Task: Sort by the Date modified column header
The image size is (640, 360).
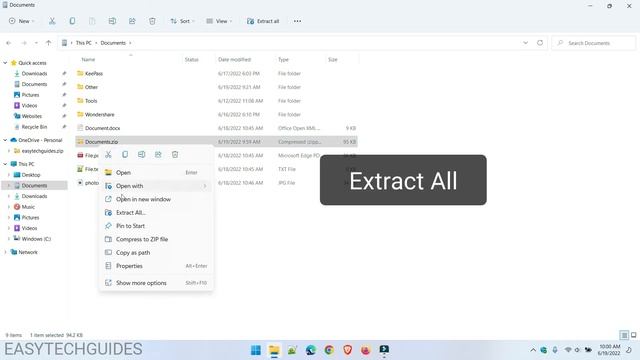Action: (234, 60)
